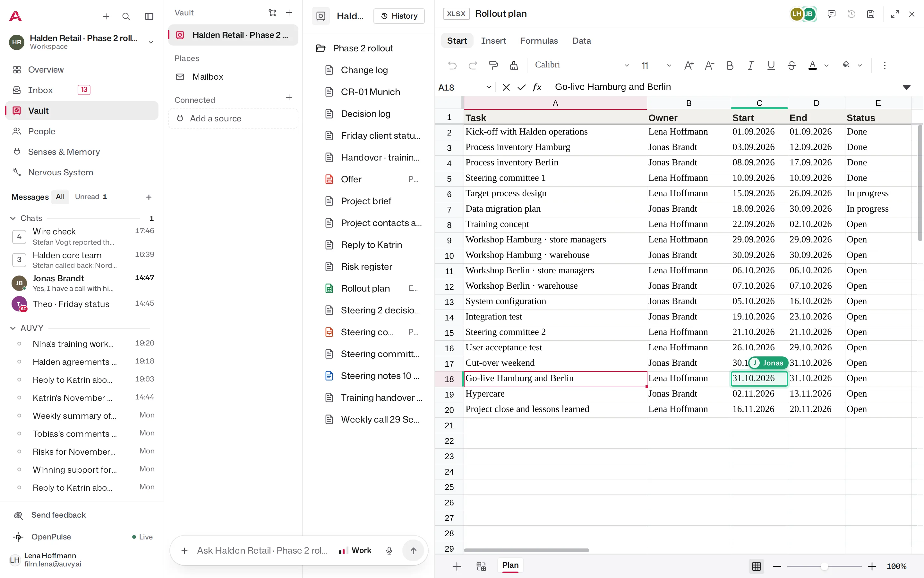Screen dimensions: 924x578
Task: Switch to the Formulas ribbon tab
Action: 539,41
